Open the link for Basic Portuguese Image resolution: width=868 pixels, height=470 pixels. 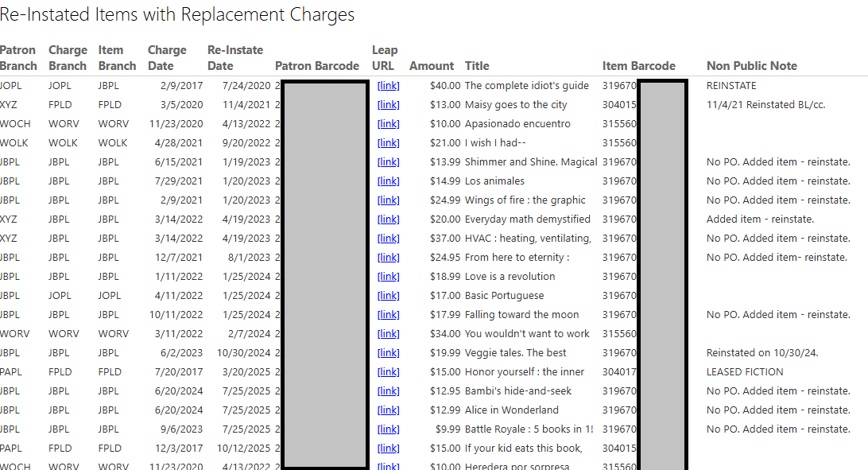[x=388, y=296]
